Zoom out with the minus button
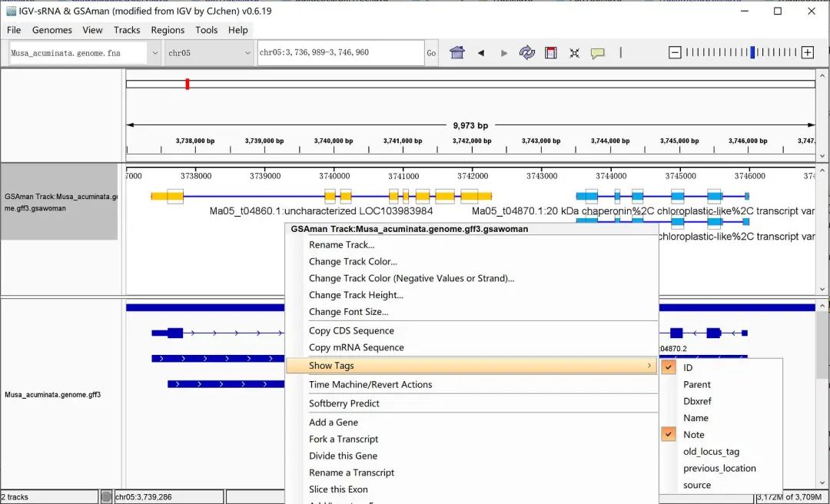This screenshot has width=830, height=504. [x=675, y=53]
